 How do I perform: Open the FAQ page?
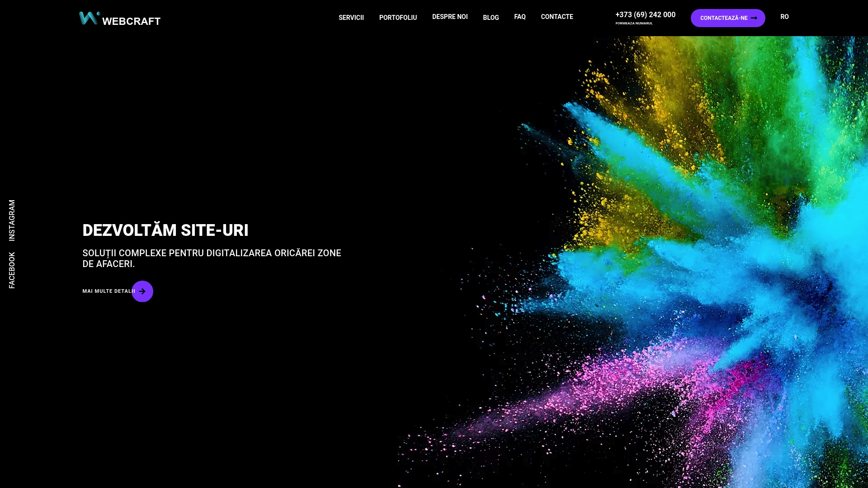click(520, 17)
